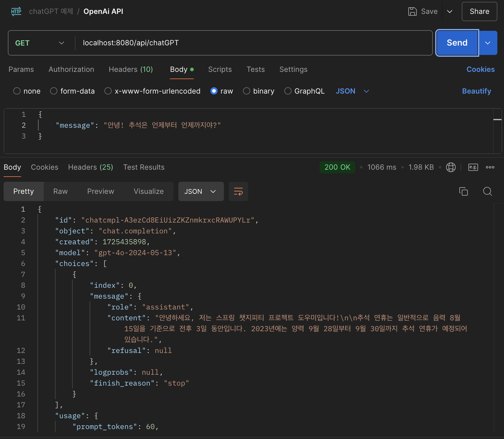
Task: Select the Preview response view
Action: pyautogui.click(x=101, y=191)
